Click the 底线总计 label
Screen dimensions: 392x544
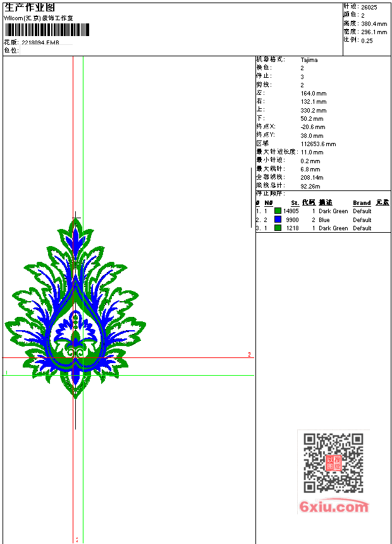point(271,185)
